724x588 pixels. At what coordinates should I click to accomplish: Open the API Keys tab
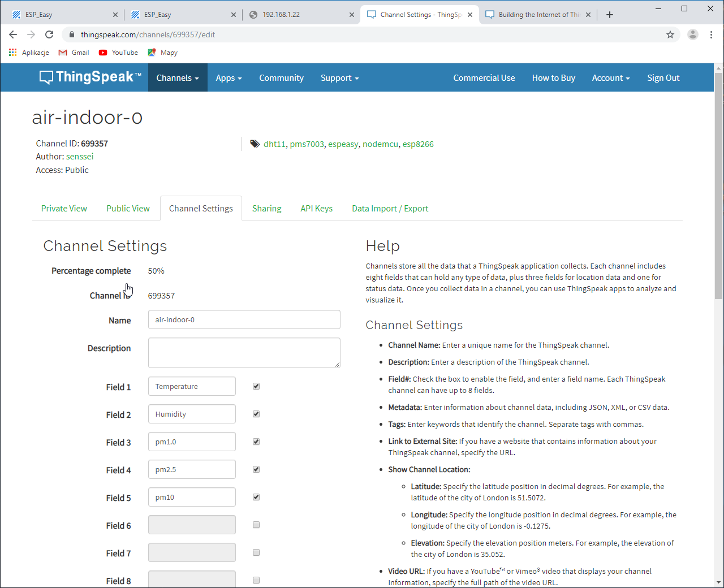316,209
